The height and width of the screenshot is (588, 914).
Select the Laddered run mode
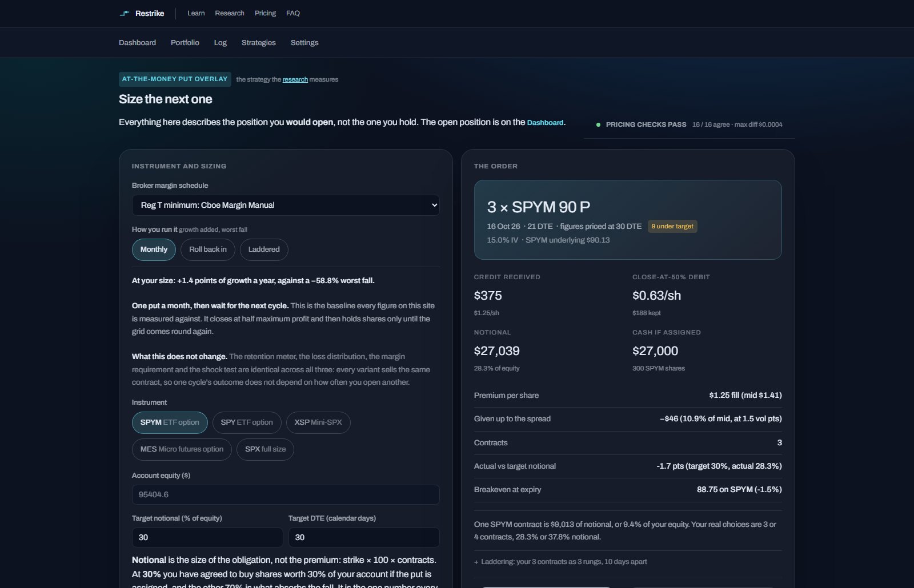(x=264, y=249)
